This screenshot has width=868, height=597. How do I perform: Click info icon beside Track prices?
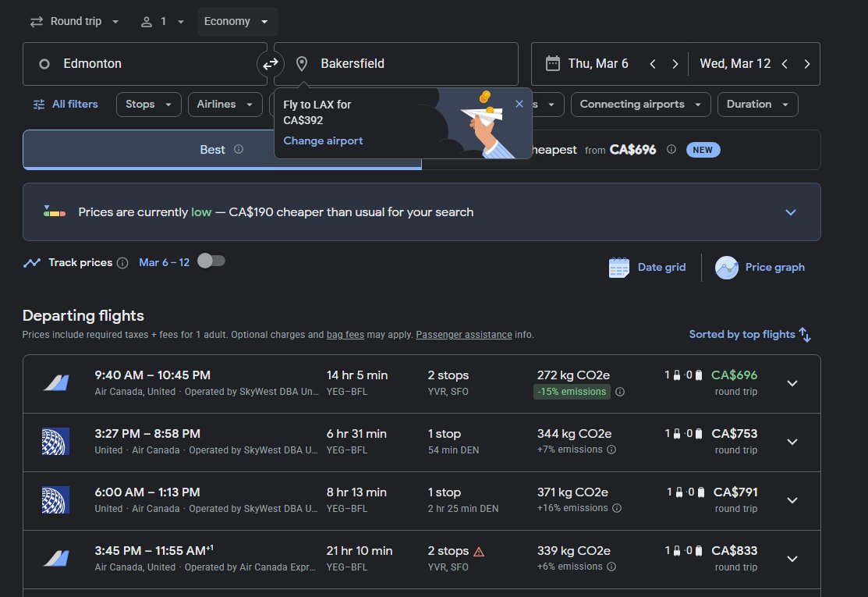coord(123,263)
